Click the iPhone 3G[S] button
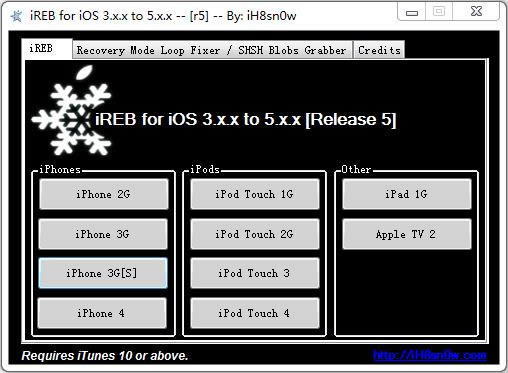The image size is (508, 373). pos(103,273)
